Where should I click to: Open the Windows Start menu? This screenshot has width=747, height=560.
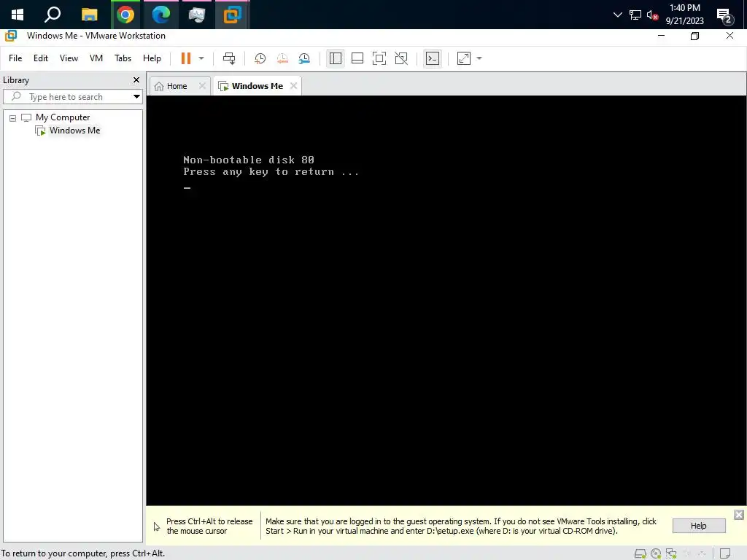click(x=18, y=15)
